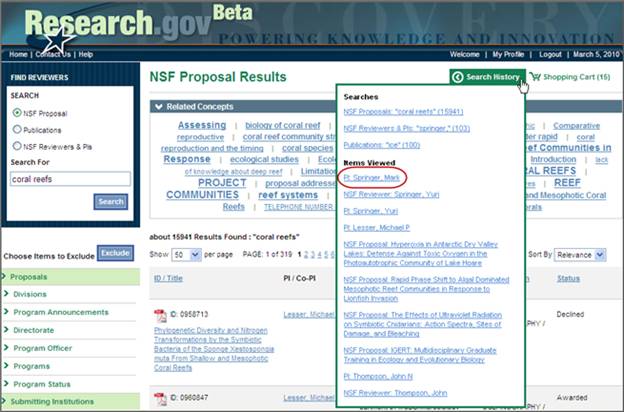Open PDF icon for proposal 0958713
The image size is (624, 412).
[160, 316]
